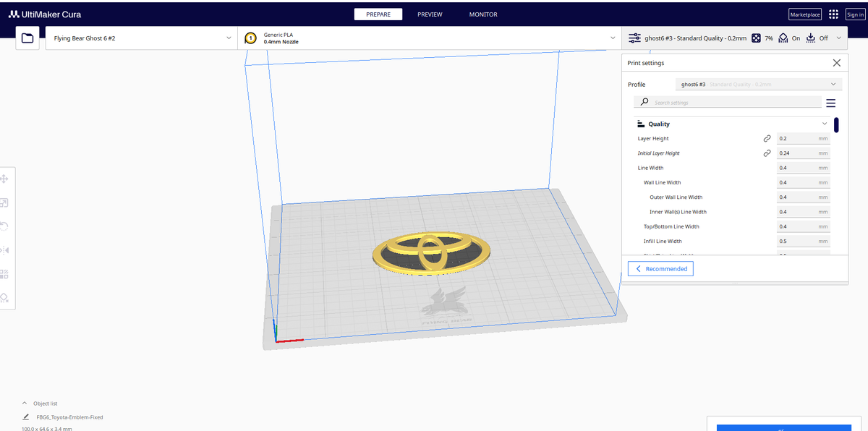Click the settings list scrollbar
The image size is (868, 431).
[x=836, y=125]
